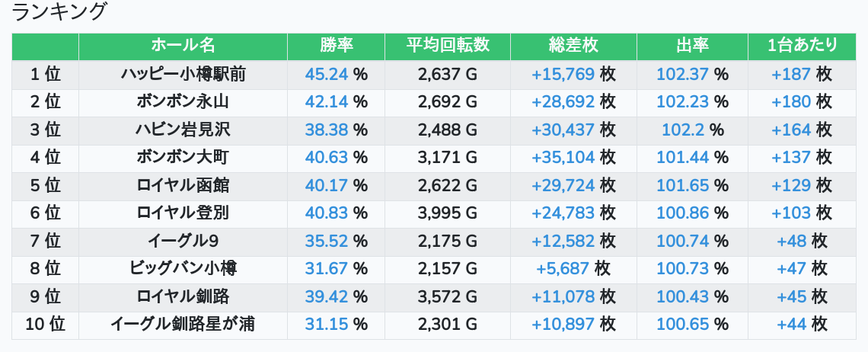Screen dimensions: 868x352
Task: Click the +35,104 total difference value
Action: point(563,158)
